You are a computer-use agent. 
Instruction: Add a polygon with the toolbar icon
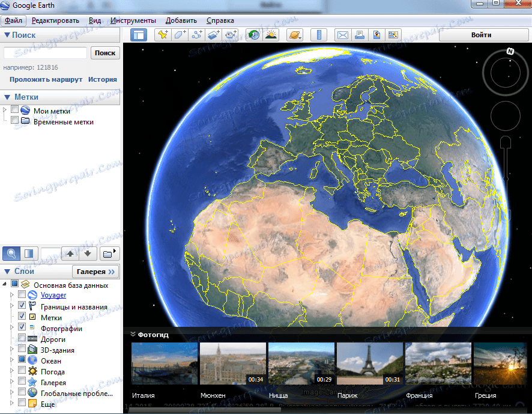click(180, 35)
